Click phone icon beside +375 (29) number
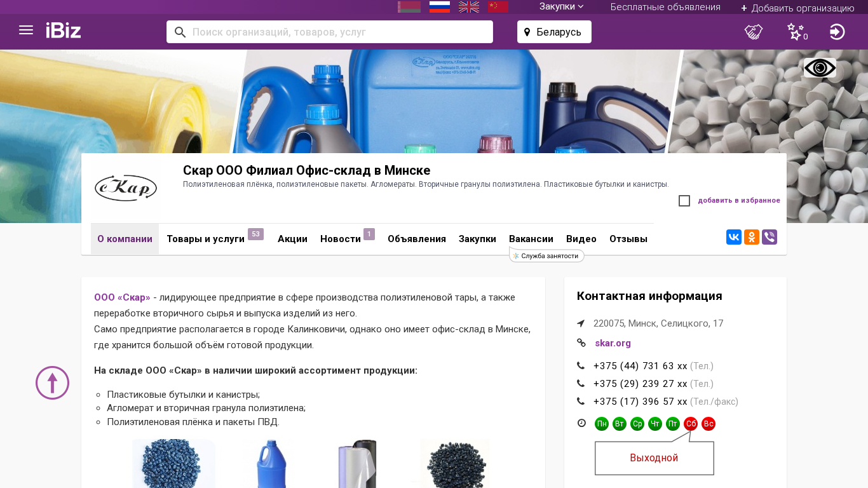The image size is (868, 488). coord(581,384)
